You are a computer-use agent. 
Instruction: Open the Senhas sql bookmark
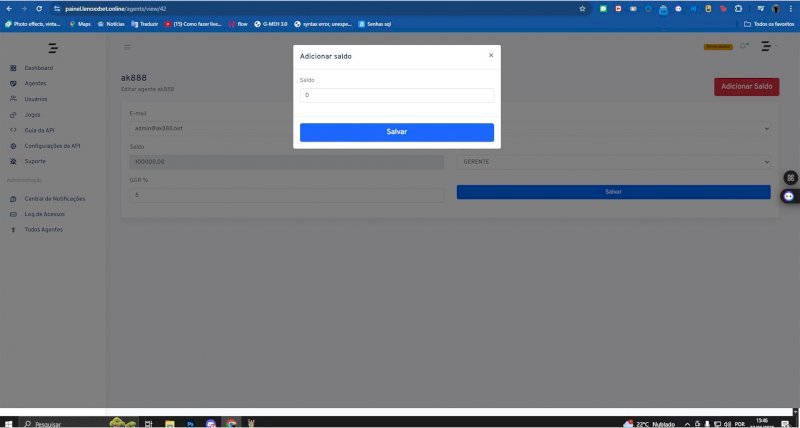coord(374,24)
